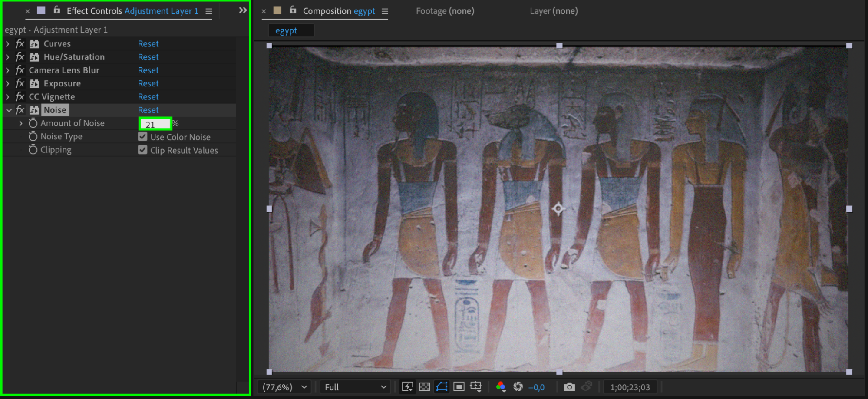868x399 pixels.
Task: Reset the CC Vignette effect
Action: click(x=148, y=97)
